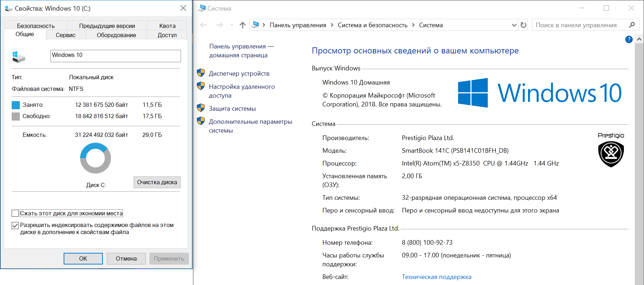Click the 8 (800) 100-92-73 phone number
The width and height of the screenshot is (644, 285).
pos(427,243)
